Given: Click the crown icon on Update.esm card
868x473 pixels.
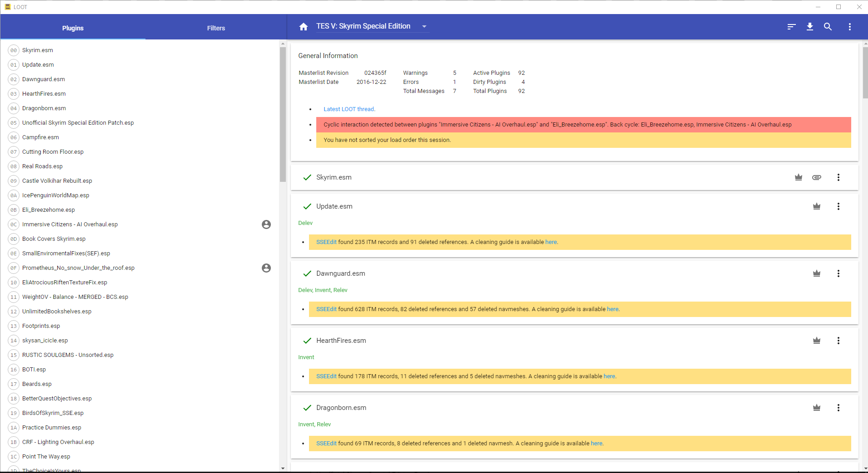Looking at the screenshot, I should click(817, 206).
